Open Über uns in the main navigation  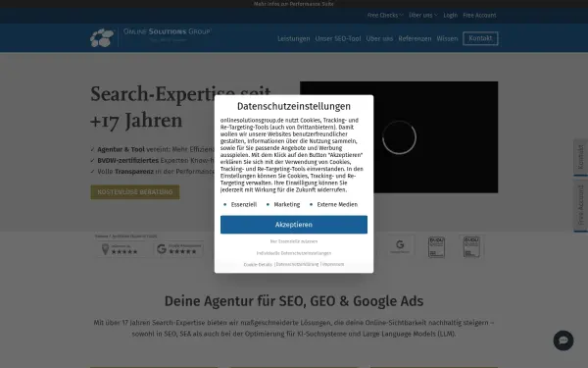[x=379, y=38]
